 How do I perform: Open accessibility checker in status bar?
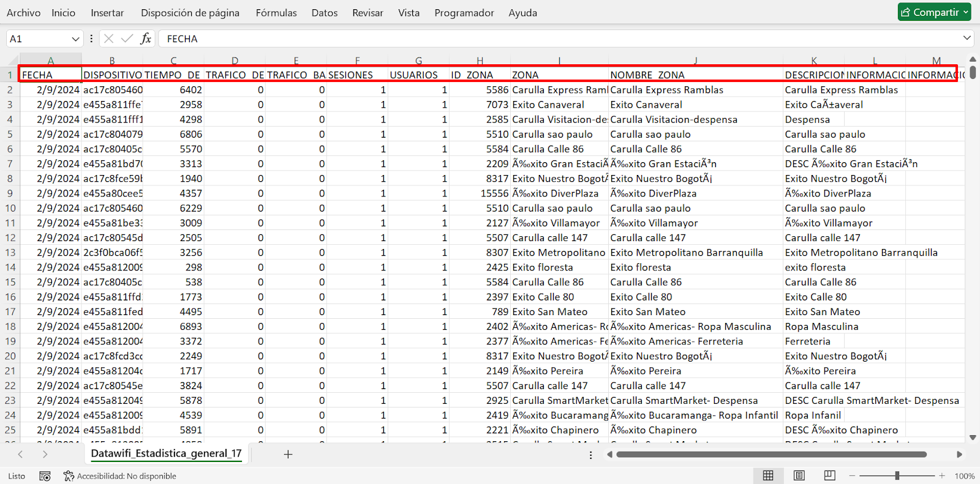point(120,476)
